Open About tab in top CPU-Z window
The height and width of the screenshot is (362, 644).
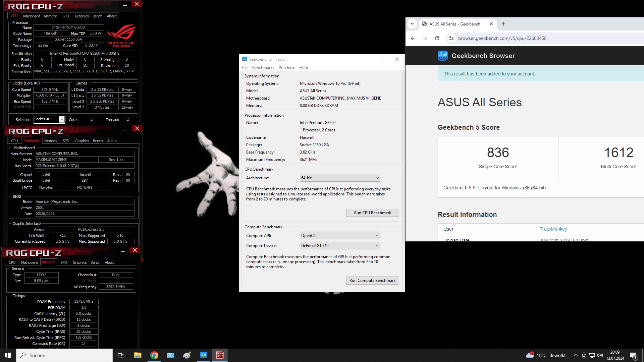(112, 16)
